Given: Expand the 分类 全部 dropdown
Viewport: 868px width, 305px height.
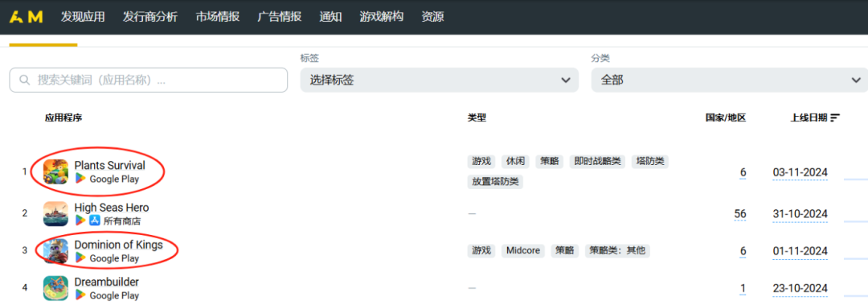Looking at the screenshot, I should click(x=730, y=80).
